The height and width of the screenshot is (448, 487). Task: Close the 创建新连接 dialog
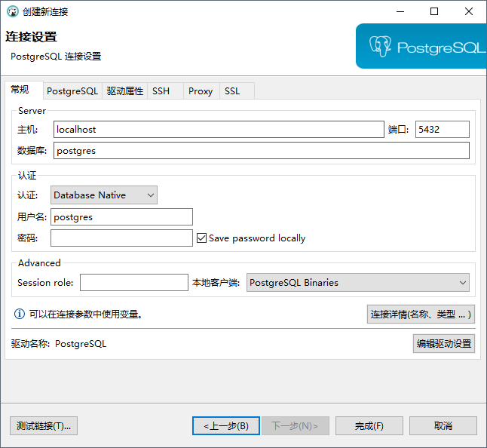(469, 11)
